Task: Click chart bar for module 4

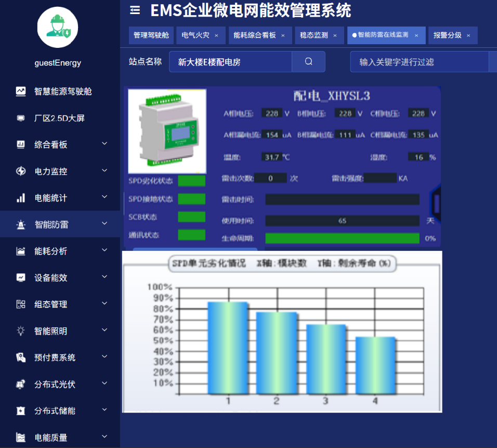Action: [x=375, y=365]
